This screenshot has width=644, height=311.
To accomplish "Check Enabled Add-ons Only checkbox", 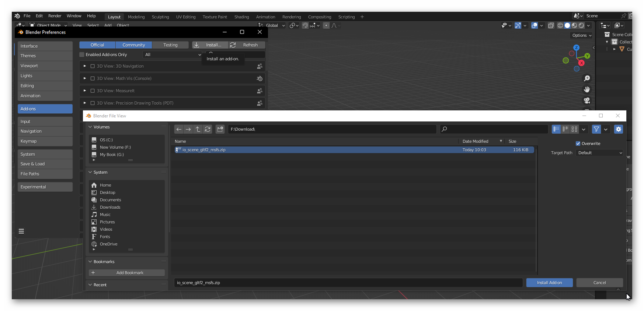I will 82,54.
